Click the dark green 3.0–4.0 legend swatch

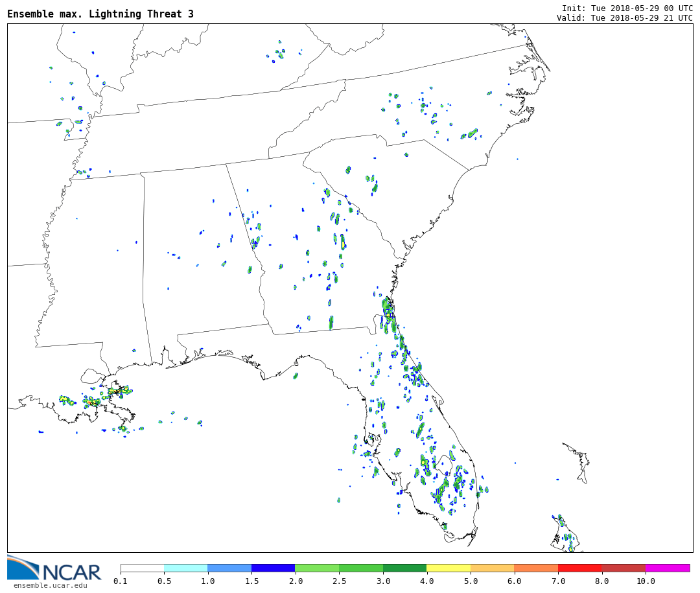(x=404, y=568)
